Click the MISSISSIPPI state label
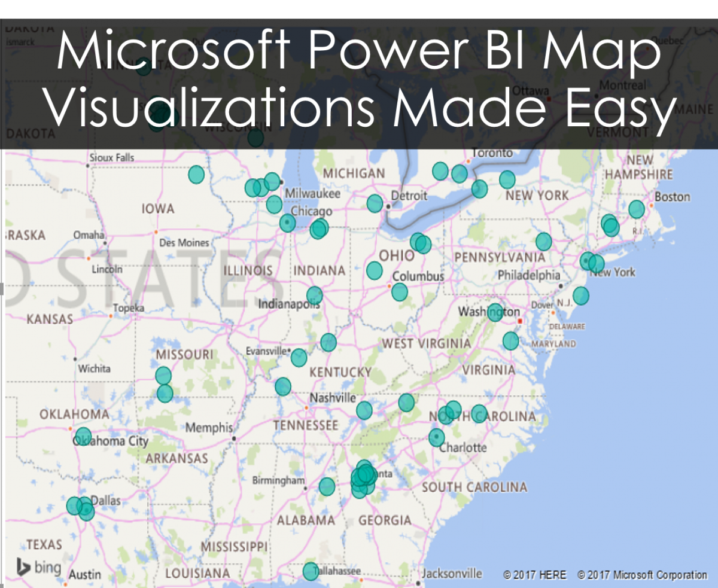 point(234,547)
